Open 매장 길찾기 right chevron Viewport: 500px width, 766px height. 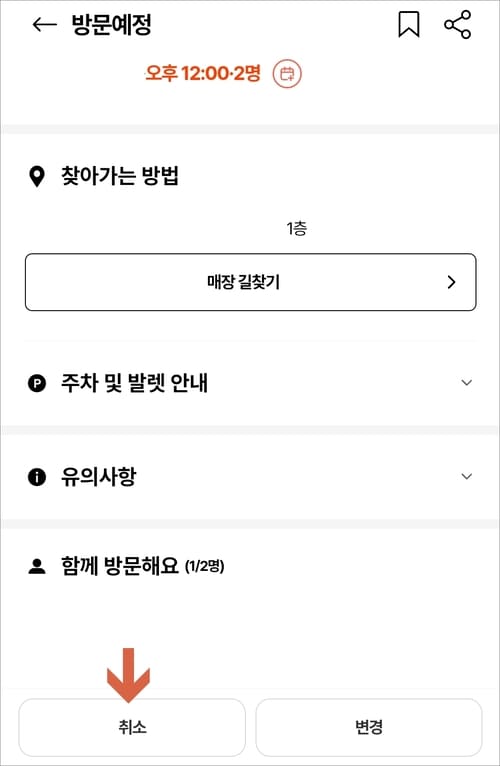click(451, 282)
